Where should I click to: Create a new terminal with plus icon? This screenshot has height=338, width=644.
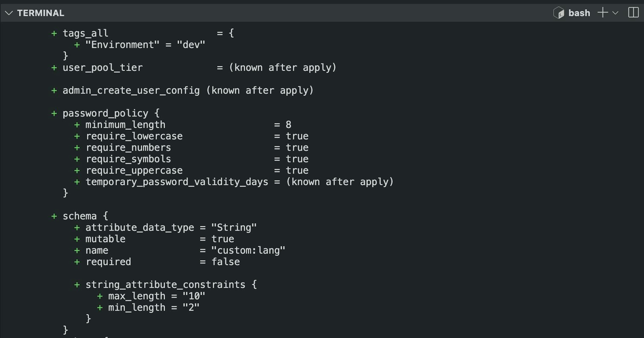tap(603, 13)
